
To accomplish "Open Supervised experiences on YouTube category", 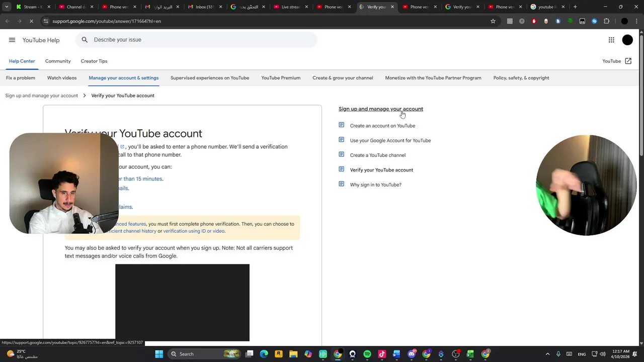I will (210, 78).
